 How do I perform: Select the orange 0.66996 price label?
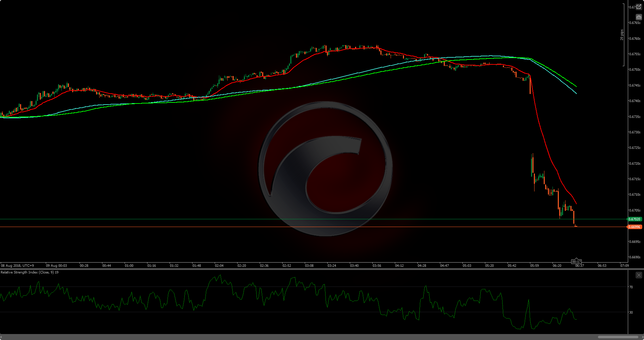(634, 227)
